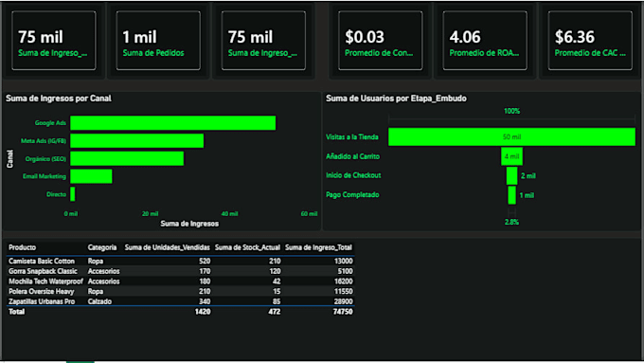Image resolution: width=644 pixels, height=363 pixels.
Task: Click the Directo bar in chart
Action: pyautogui.click(x=73, y=194)
